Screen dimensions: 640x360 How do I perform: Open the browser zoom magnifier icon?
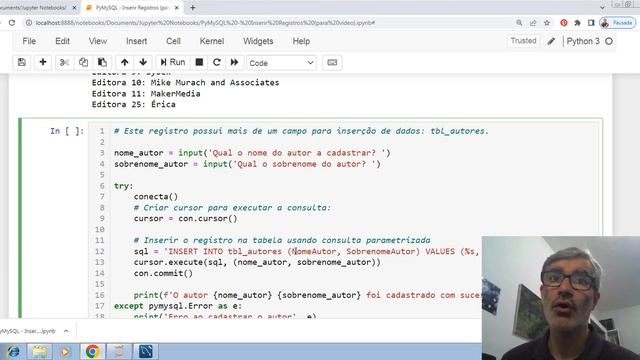coord(519,23)
